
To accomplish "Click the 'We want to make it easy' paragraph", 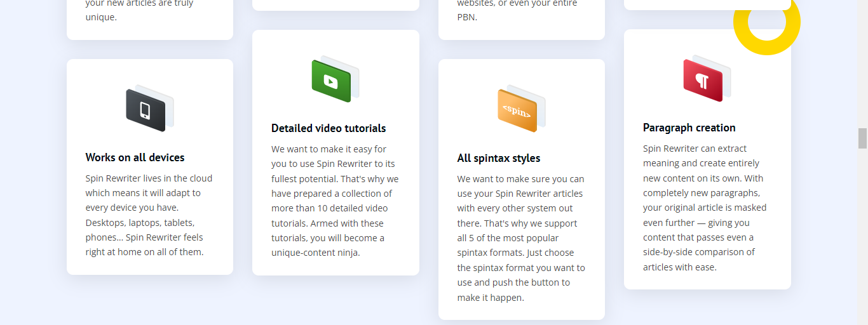I will [x=336, y=201].
